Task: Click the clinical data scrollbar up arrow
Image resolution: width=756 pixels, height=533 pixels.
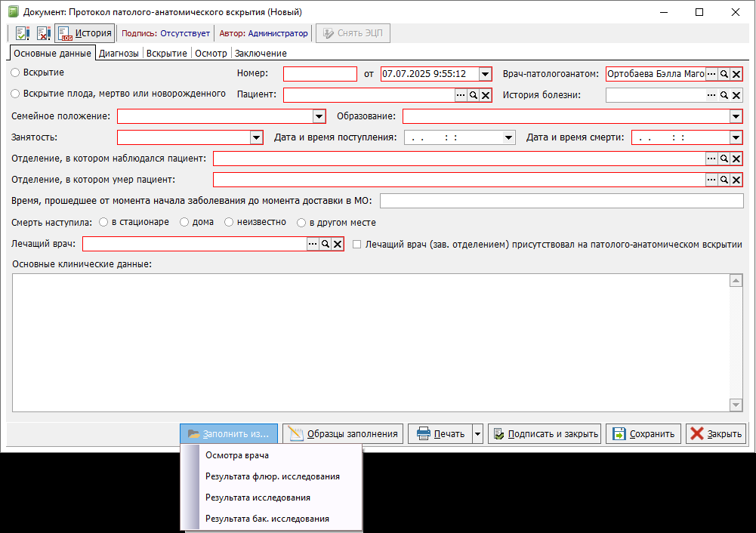Action: pyautogui.click(x=736, y=281)
